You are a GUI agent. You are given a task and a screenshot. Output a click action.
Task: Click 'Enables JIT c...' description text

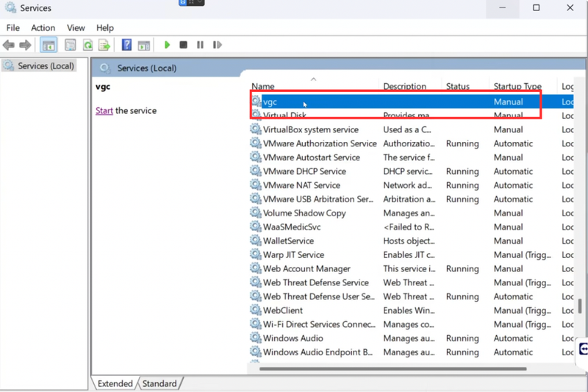(409, 254)
